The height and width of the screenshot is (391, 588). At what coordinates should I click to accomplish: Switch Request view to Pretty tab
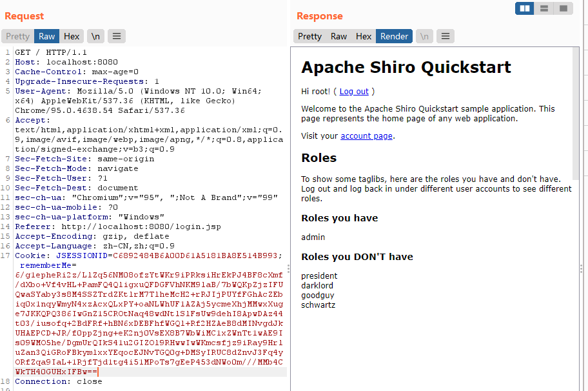coord(17,36)
